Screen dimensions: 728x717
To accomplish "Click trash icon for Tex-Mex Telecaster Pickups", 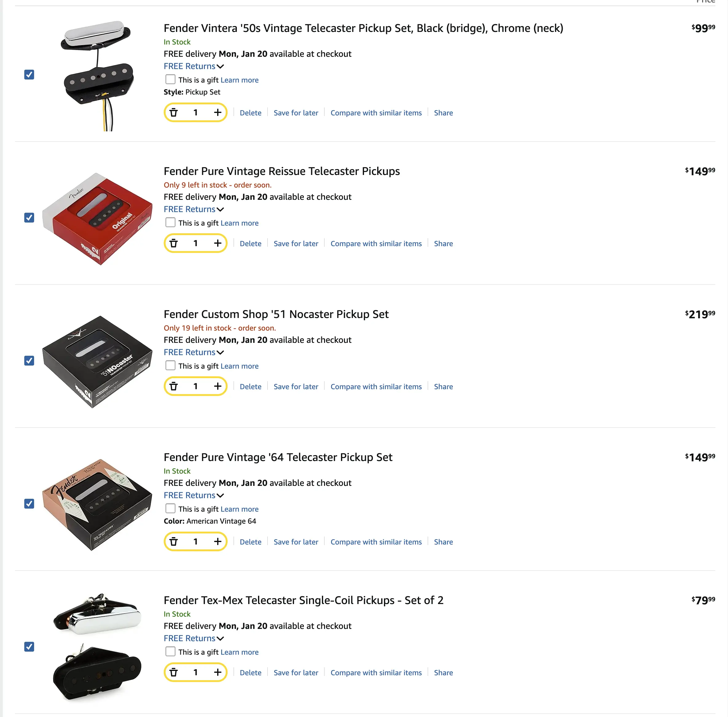I will tap(174, 672).
